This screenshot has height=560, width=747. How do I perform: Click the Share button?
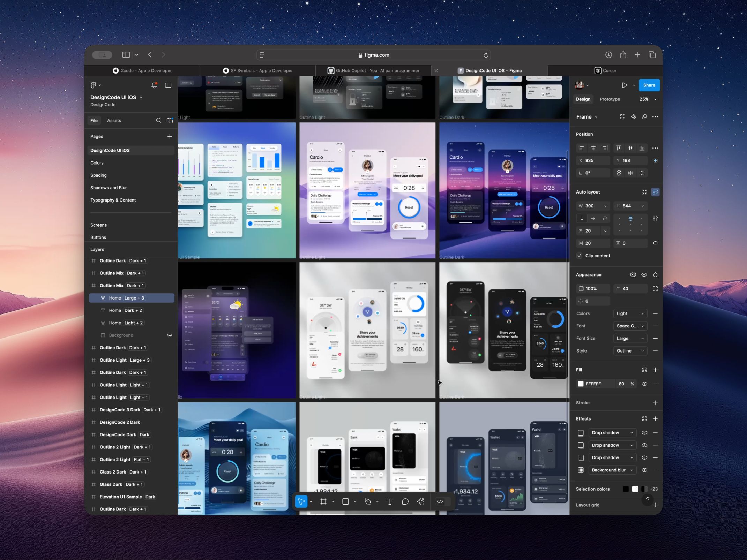[649, 85]
